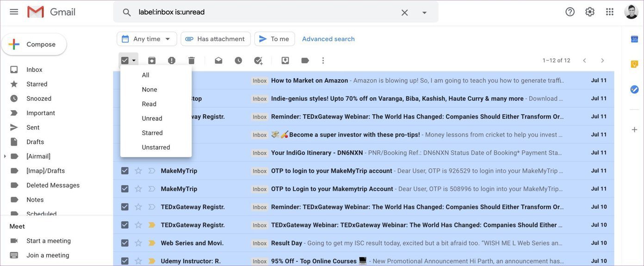Click the Compose button
644x266 pixels.
34,44
